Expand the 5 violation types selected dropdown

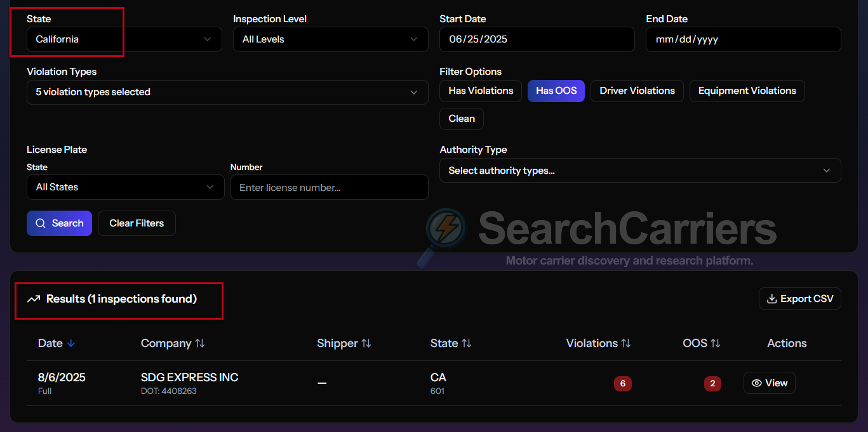point(227,92)
